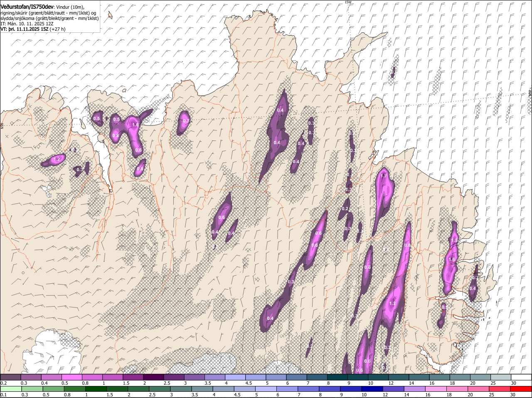Click the '3.5' label in the lower legend
The width and height of the screenshot is (532, 398).
click(196, 395)
